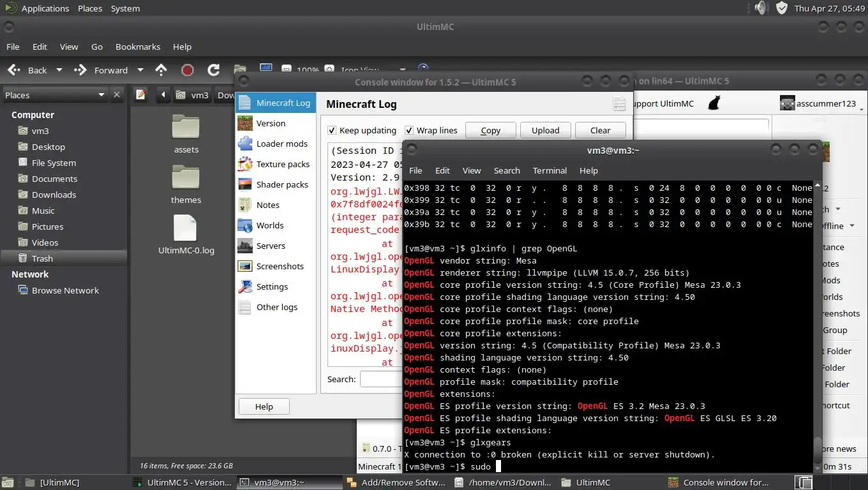Viewport: 868px width, 490px height.
Task: Click the black cat icon in UltimMC
Action: 714,103
